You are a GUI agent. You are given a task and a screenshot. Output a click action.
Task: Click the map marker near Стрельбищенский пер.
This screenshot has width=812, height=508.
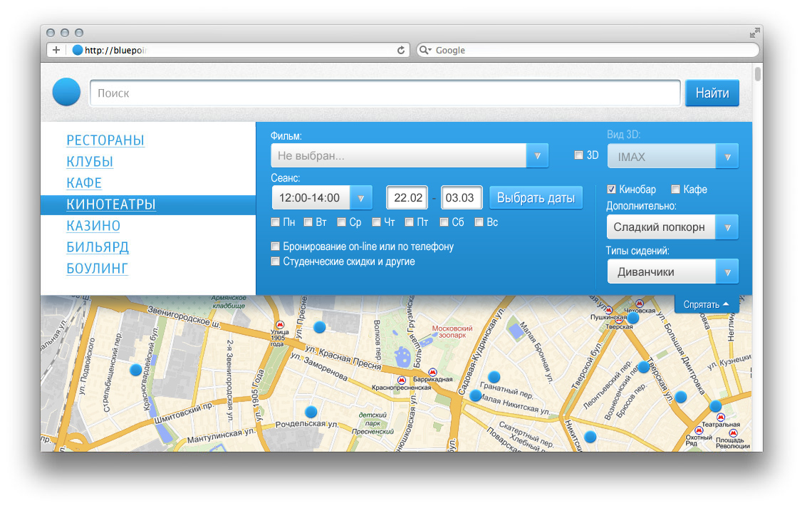coord(135,370)
